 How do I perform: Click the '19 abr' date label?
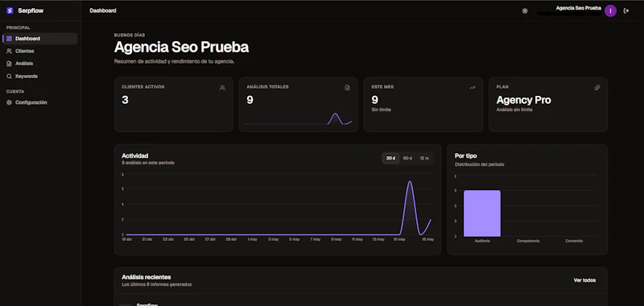(126, 239)
